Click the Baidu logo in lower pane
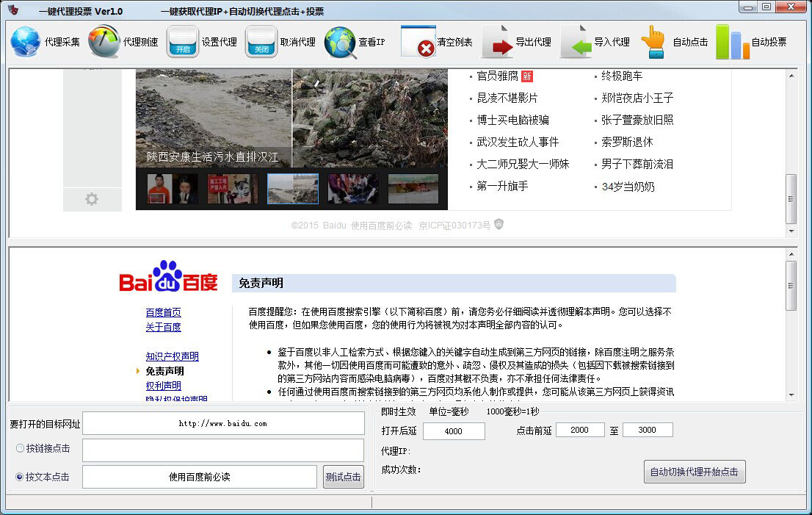Image resolution: width=812 pixels, height=515 pixels. tap(168, 276)
